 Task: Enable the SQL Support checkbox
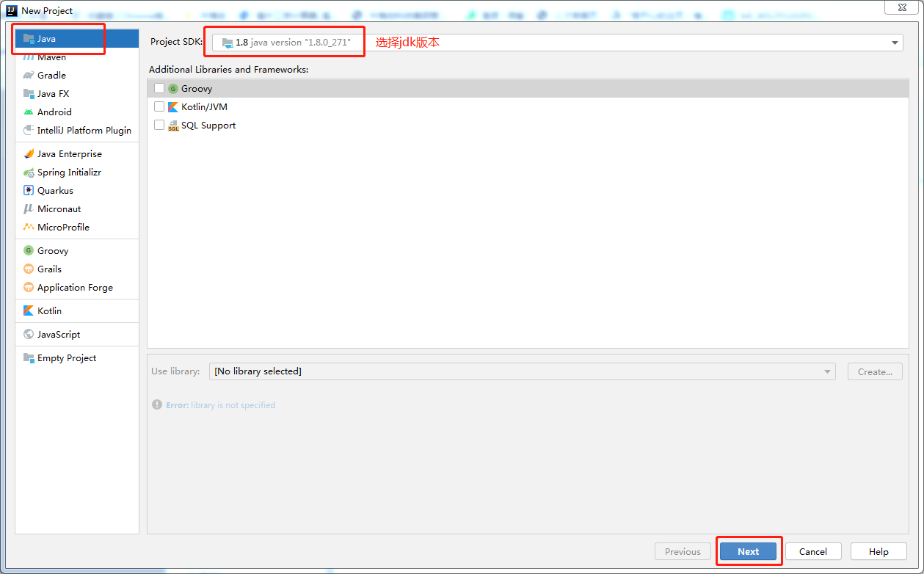tap(159, 125)
